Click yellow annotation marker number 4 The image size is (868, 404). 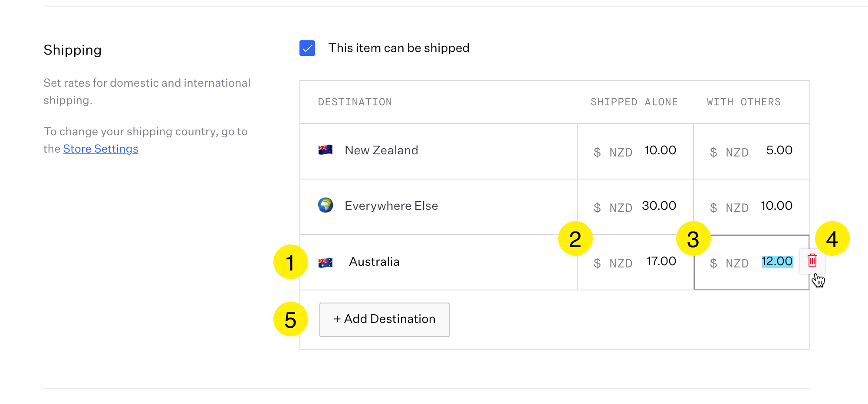pyautogui.click(x=832, y=238)
